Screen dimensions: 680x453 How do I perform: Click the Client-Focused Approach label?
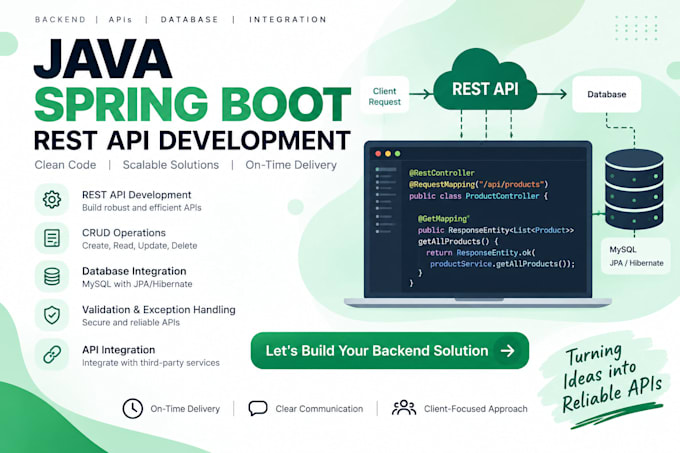[476, 409]
